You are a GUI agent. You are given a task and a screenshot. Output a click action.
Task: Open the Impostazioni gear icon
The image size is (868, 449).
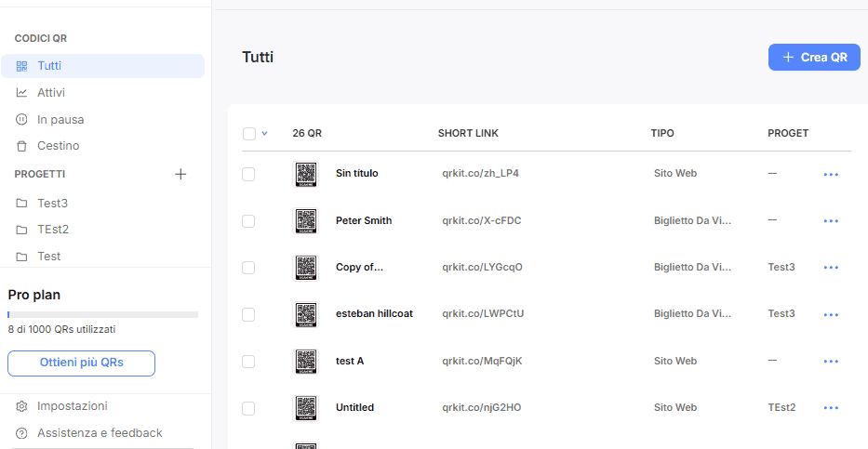(22, 406)
